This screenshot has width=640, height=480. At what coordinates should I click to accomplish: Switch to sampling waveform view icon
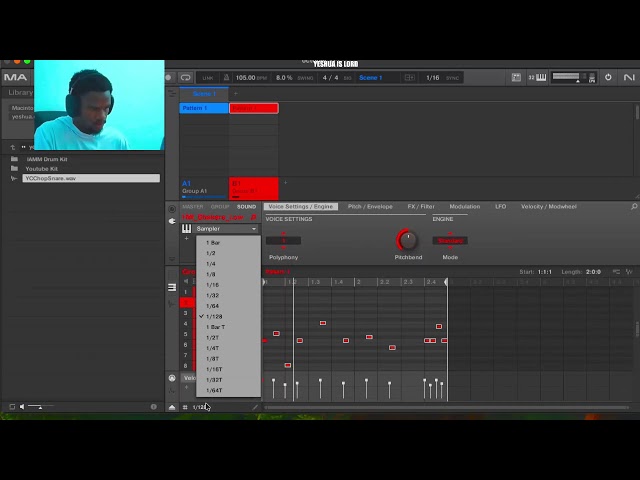click(x=172, y=304)
